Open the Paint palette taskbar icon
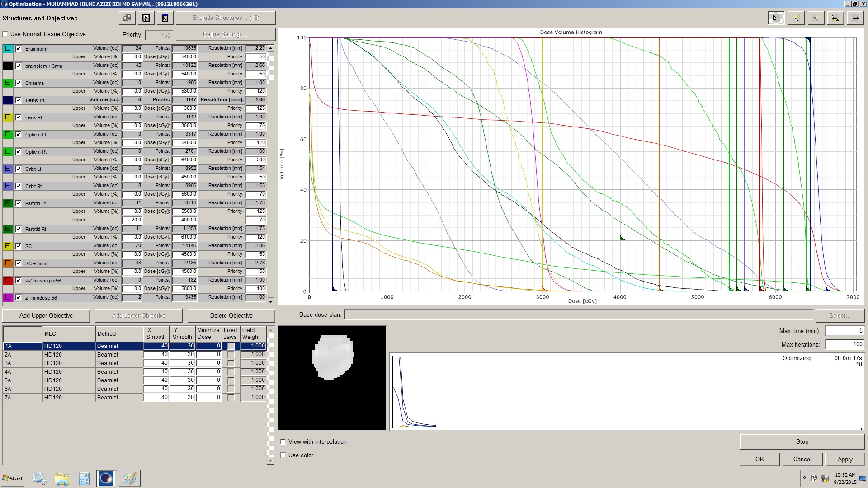This screenshot has height=488, width=868. pos(129,479)
